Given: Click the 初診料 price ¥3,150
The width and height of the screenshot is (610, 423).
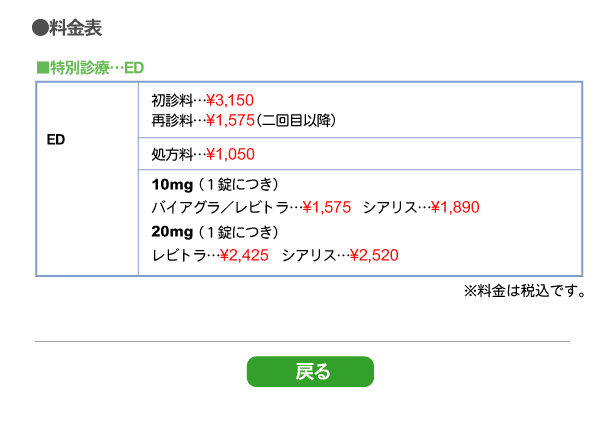Looking at the screenshot, I should (x=230, y=100).
